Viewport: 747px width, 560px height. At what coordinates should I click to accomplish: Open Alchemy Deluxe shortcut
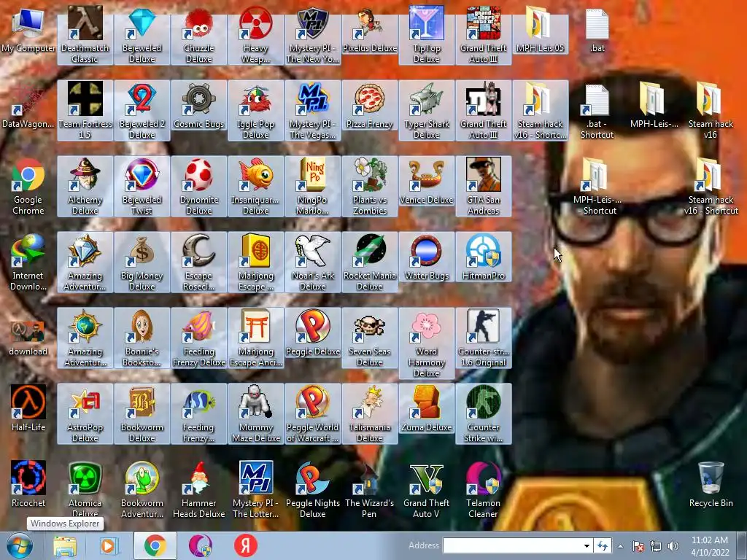pyautogui.click(x=85, y=186)
